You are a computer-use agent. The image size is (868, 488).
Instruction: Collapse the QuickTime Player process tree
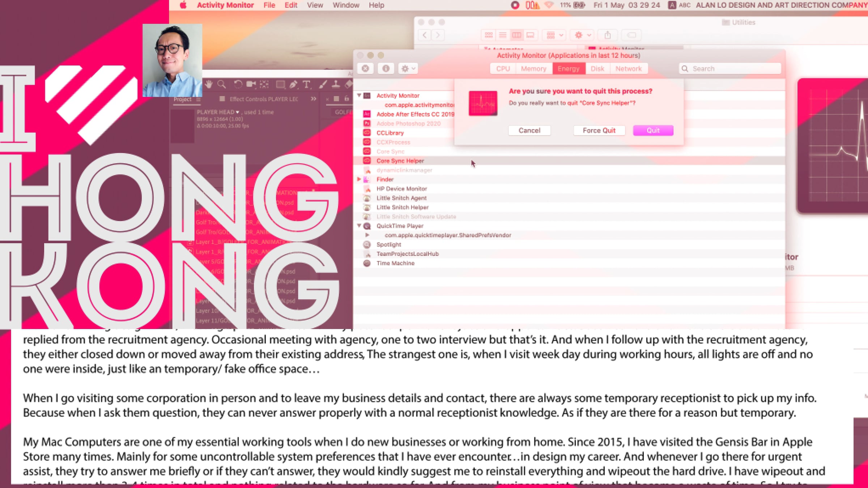click(x=359, y=226)
